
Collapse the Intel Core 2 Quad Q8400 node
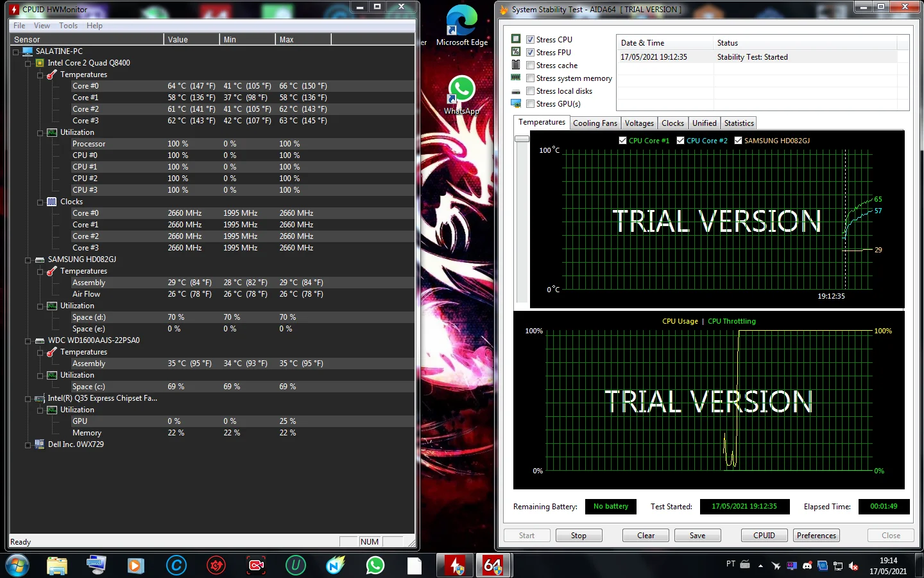[28, 64]
